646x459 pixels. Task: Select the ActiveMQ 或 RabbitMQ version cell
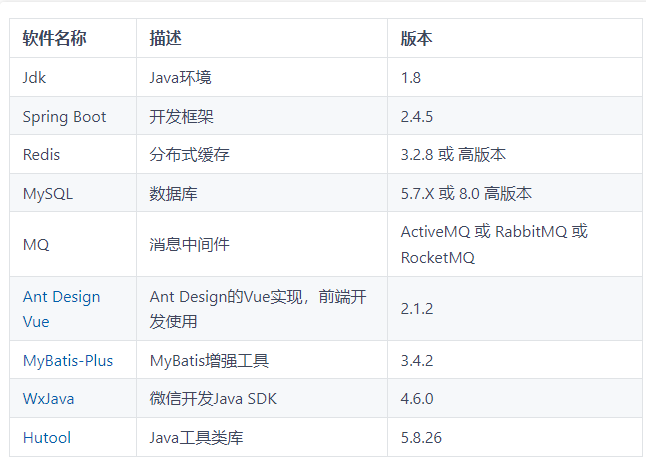point(515,244)
